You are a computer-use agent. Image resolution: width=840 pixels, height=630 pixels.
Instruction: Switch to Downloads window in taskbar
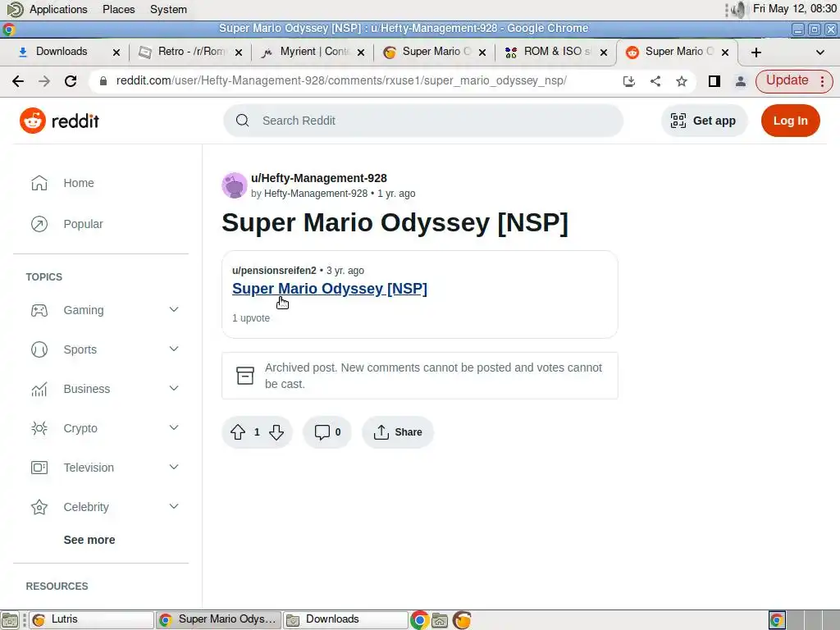point(345,620)
